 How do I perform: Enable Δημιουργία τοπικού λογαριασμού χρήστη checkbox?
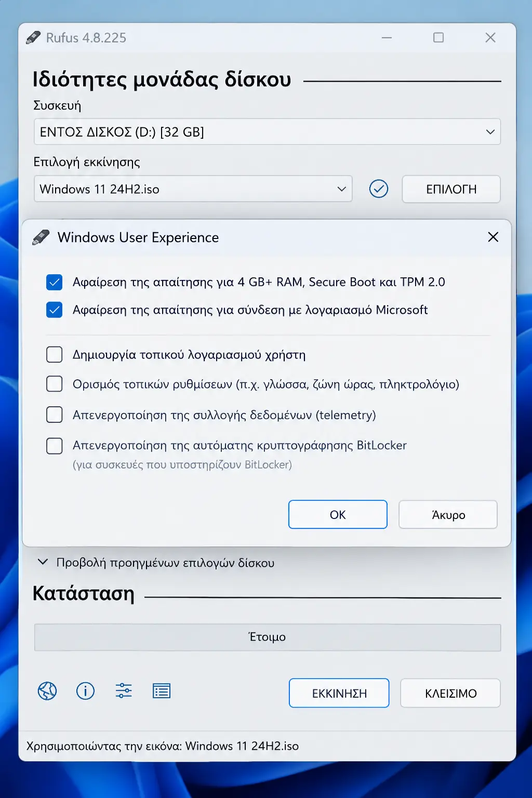pyautogui.click(x=54, y=354)
